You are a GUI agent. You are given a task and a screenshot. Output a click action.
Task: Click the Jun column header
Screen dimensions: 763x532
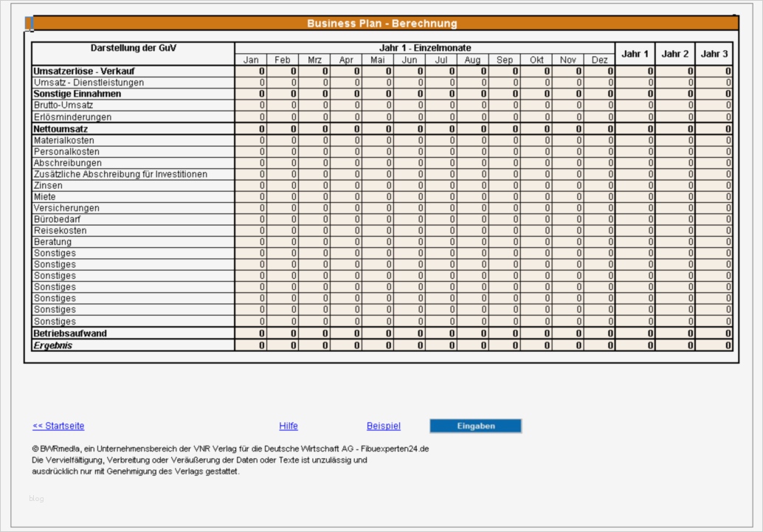click(x=410, y=59)
